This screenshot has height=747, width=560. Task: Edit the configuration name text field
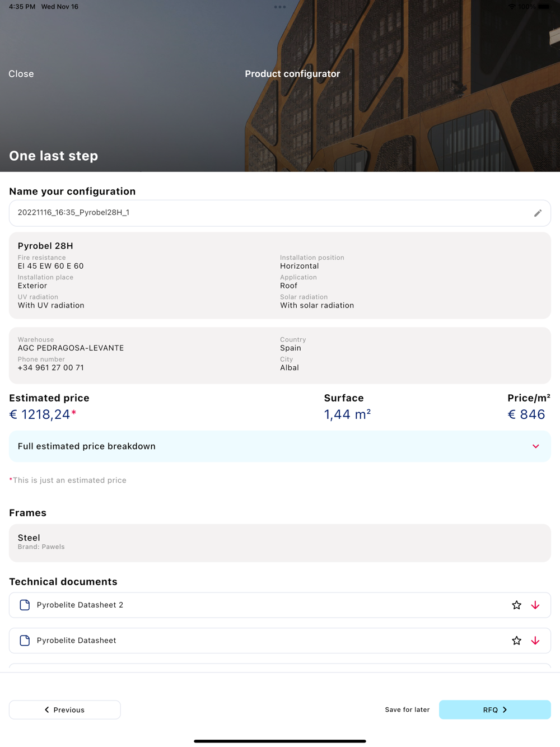pos(269,213)
